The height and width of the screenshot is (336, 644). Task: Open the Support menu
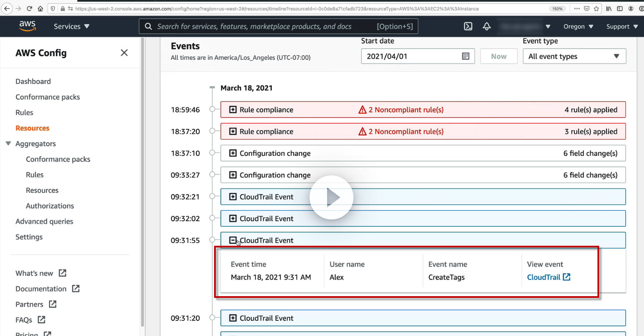pyautogui.click(x=622, y=26)
